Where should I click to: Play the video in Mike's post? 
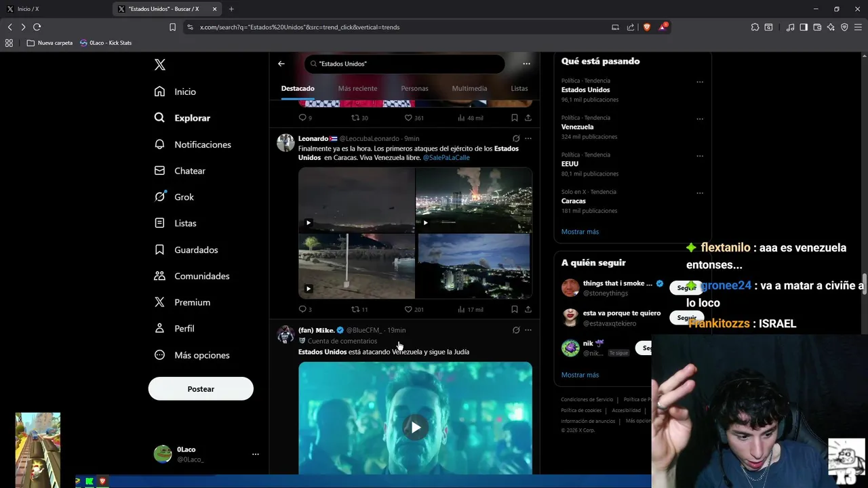click(x=416, y=427)
